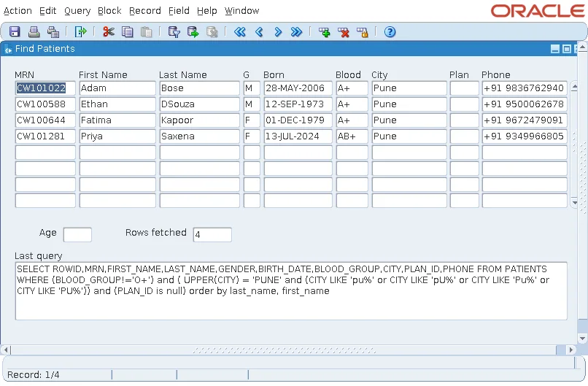This screenshot has width=588, height=386.
Task: Click the Save toolbar icon
Action: tap(15, 32)
